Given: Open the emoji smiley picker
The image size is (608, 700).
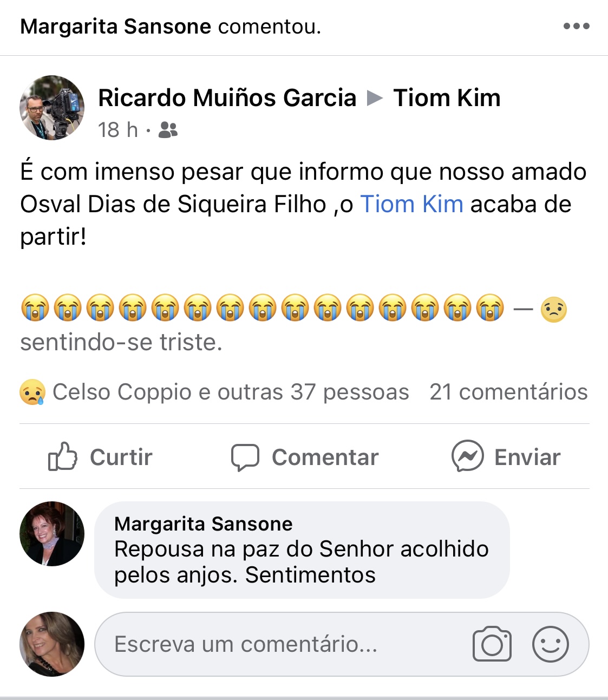Looking at the screenshot, I should point(550,644).
